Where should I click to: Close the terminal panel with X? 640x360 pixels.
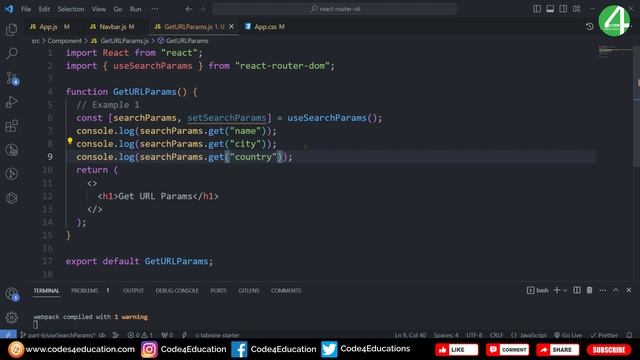pyautogui.click(x=629, y=290)
